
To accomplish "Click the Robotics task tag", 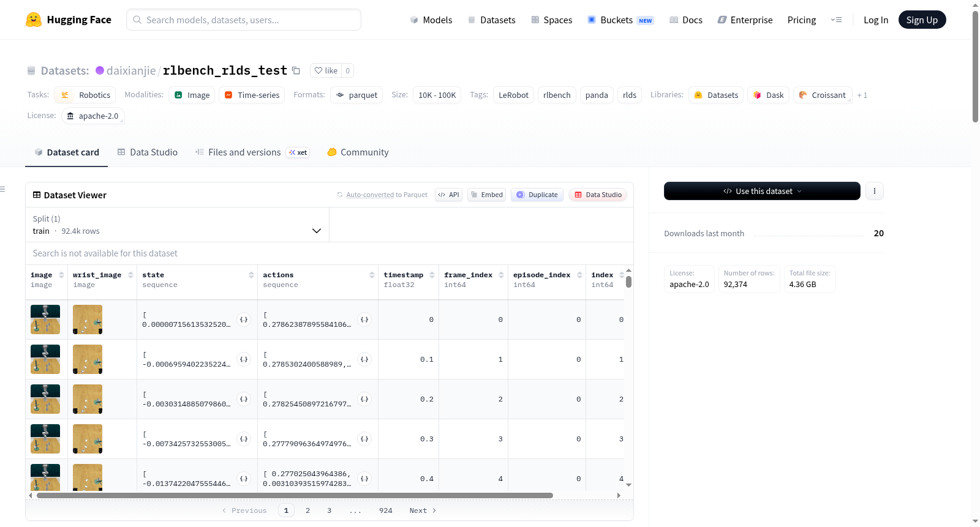I will click(85, 95).
